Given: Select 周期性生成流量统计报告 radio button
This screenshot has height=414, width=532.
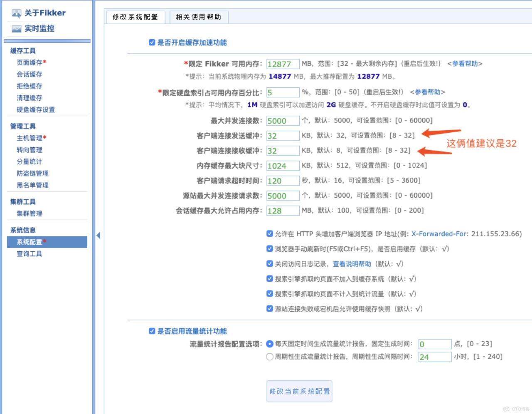Looking at the screenshot, I should pos(270,357).
